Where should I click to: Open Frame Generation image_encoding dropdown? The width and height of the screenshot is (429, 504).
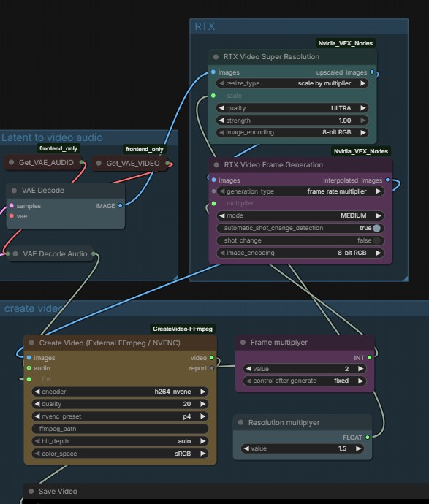coord(300,253)
